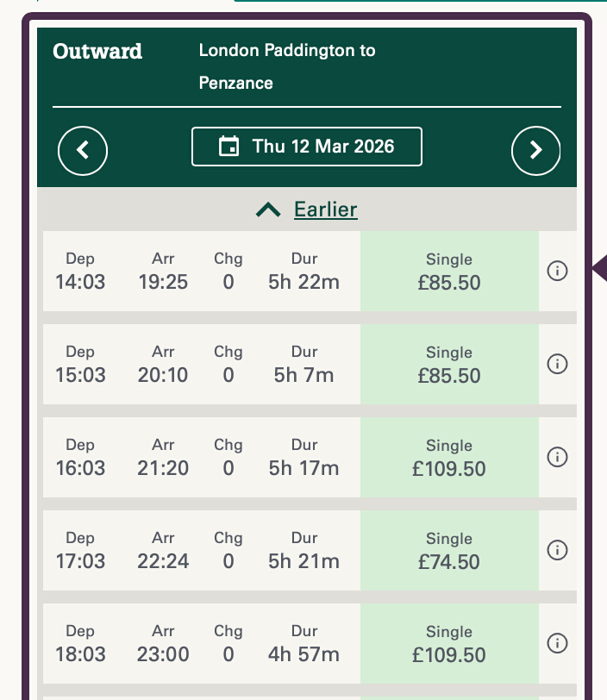607x700 pixels.
Task: Pick the £74.50 Single fare
Action: [x=449, y=551]
